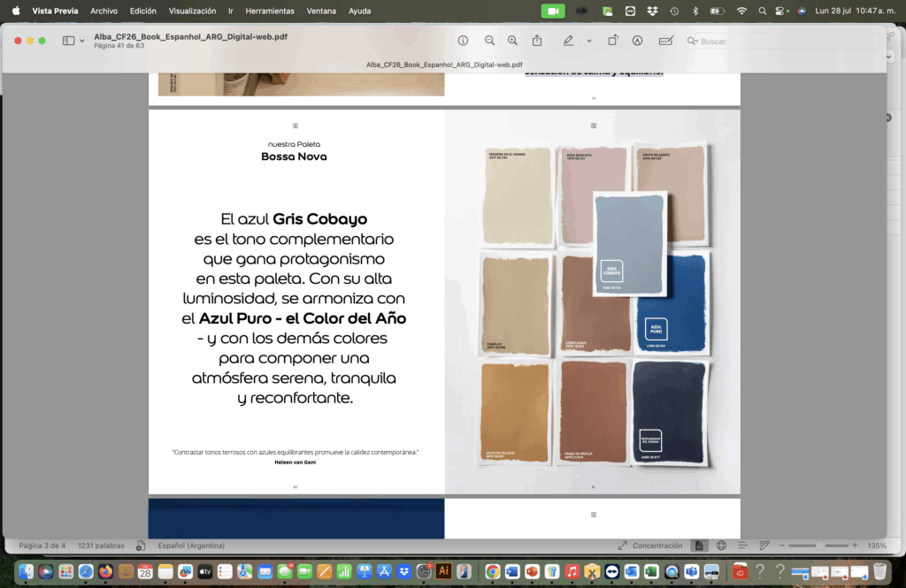The image size is (906, 588).
Task: Click the circled-A annotate icon
Action: pos(637,41)
